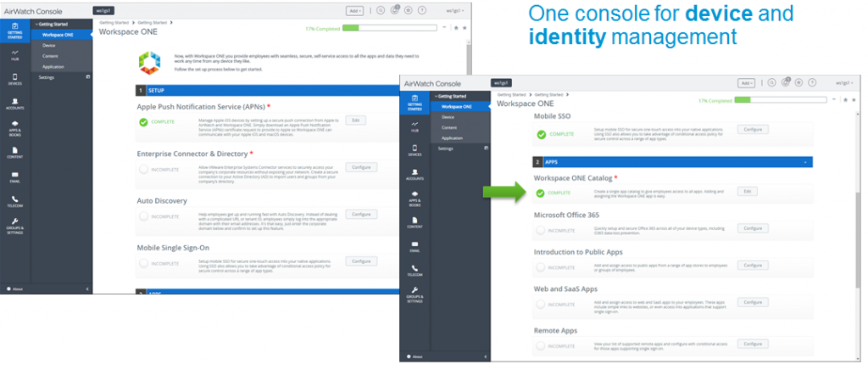Click home icon beside progress bar, front window
This screenshot has width=868, height=370.
coord(845,99)
